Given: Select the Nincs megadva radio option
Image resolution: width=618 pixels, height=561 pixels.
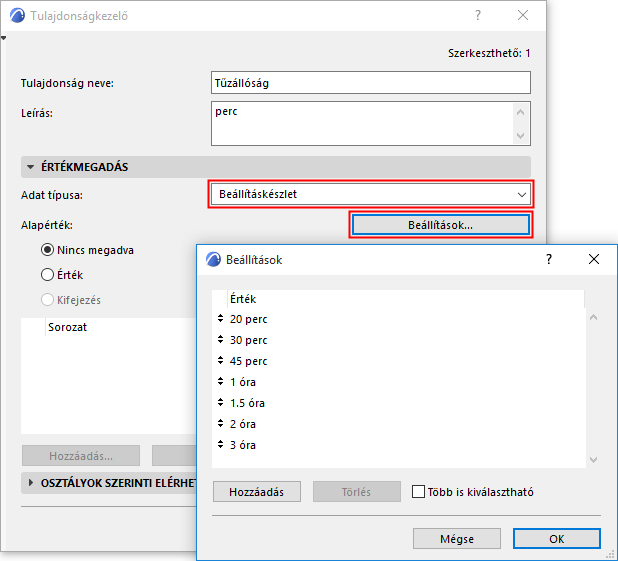Looking at the screenshot, I should 47,250.
